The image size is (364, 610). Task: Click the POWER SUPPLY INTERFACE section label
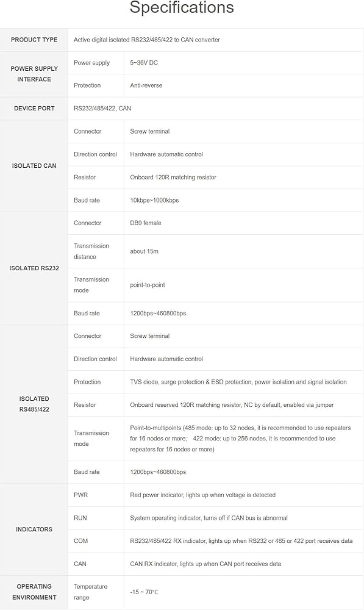(x=34, y=74)
